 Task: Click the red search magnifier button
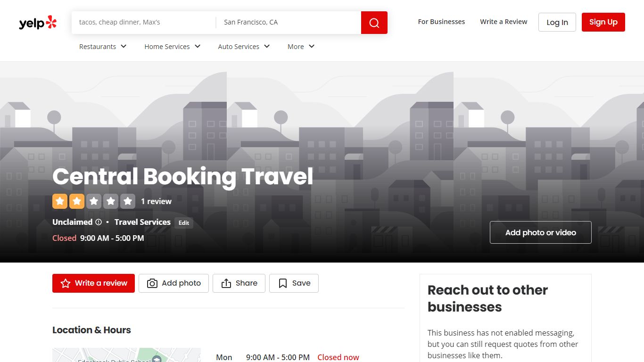click(x=374, y=23)
